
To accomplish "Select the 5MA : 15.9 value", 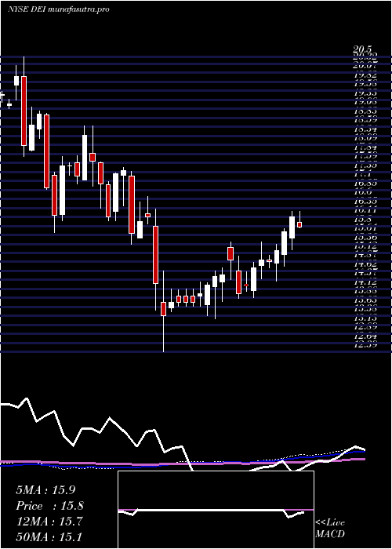I will tap(45, 490).
